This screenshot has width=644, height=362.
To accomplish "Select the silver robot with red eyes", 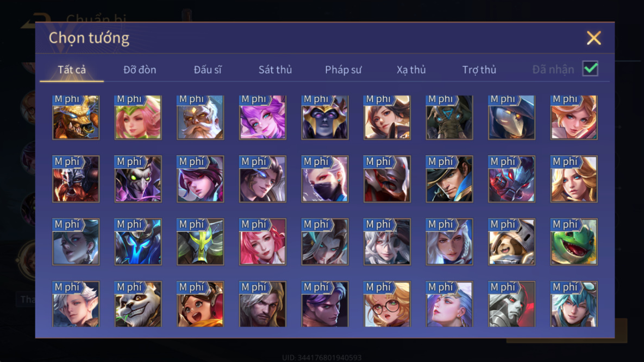I will [511, 304].
